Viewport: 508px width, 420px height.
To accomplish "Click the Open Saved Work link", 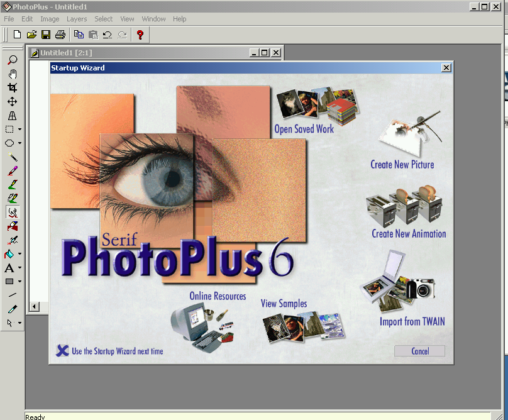I will [304, 129].
